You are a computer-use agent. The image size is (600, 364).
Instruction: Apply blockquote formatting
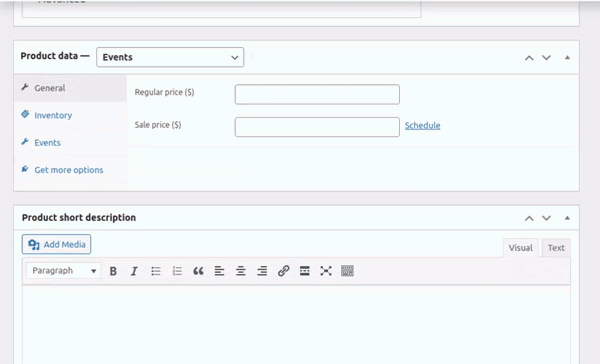pos(198,271)
